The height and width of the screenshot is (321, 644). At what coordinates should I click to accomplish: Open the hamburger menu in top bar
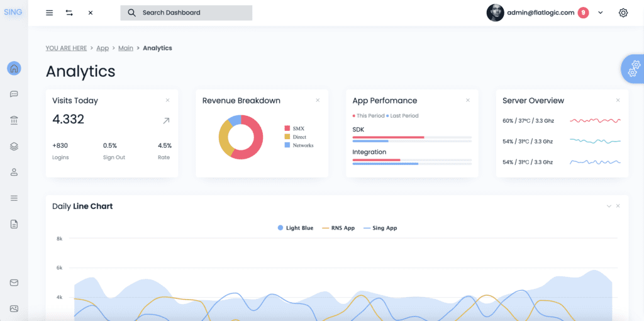click(49, 13)
